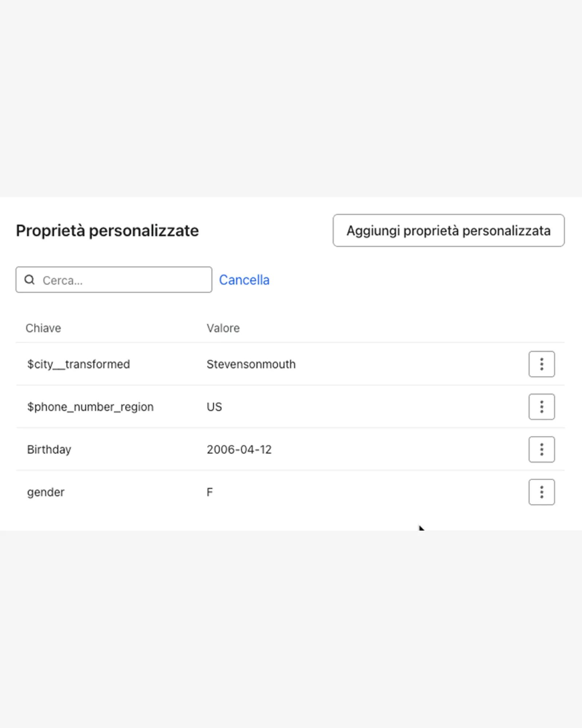Open three-dot menu for $phone_number_region
The height and width of the screenshot is (728, 582).
(541, 407)
